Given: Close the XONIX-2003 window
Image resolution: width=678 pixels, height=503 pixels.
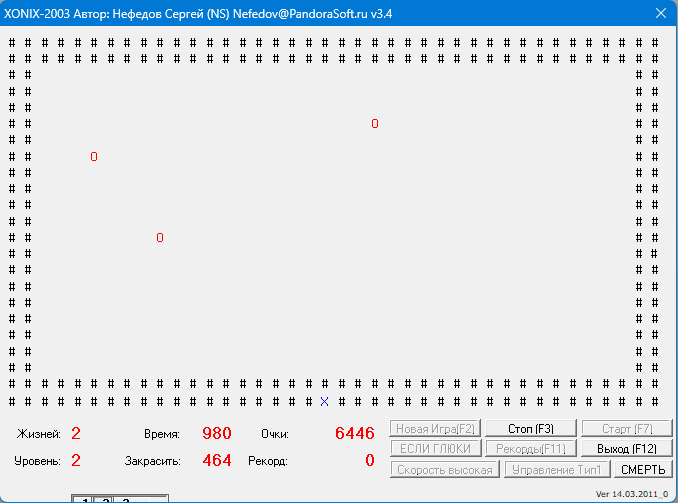Looking at the screenshot, I should pos(660,14).
